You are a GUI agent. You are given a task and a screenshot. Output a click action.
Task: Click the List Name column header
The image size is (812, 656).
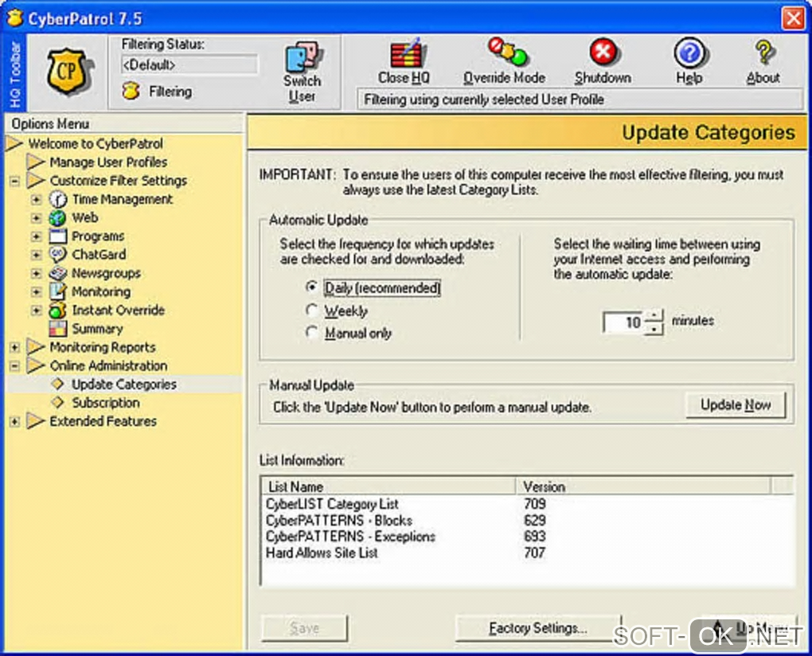coord(388,486)
